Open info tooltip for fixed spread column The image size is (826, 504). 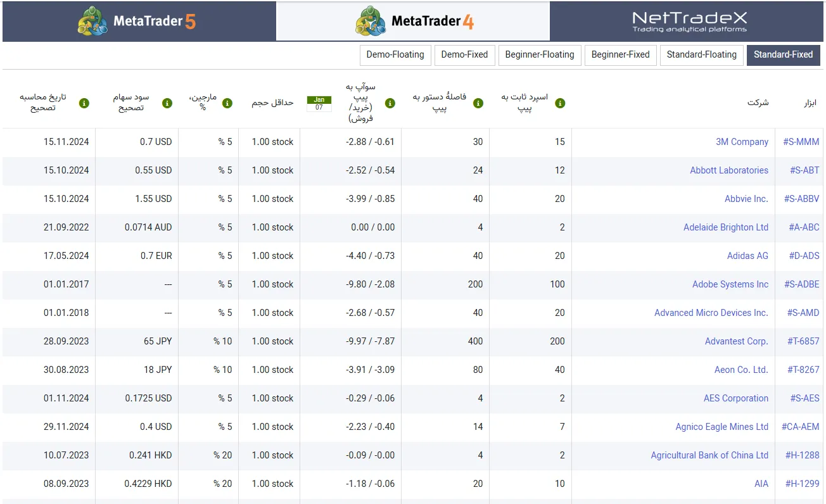(559, 103)
